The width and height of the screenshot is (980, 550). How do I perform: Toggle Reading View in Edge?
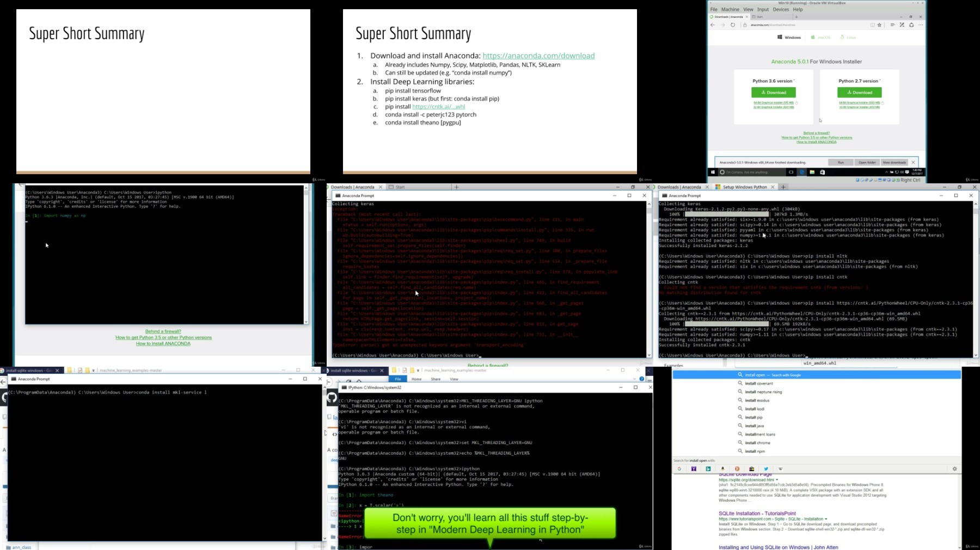(x=873, y=24)
